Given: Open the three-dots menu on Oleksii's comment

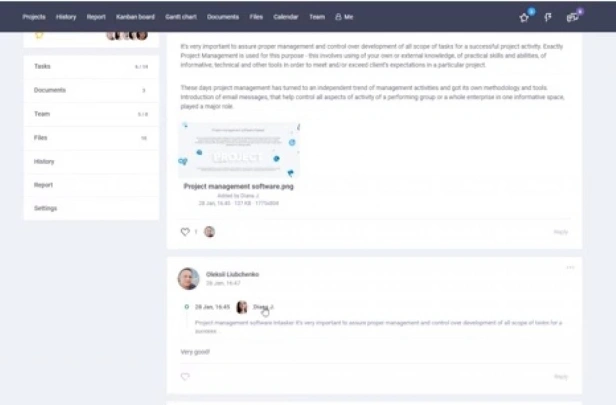Looking at the screenshot, I should click(570, 268).
